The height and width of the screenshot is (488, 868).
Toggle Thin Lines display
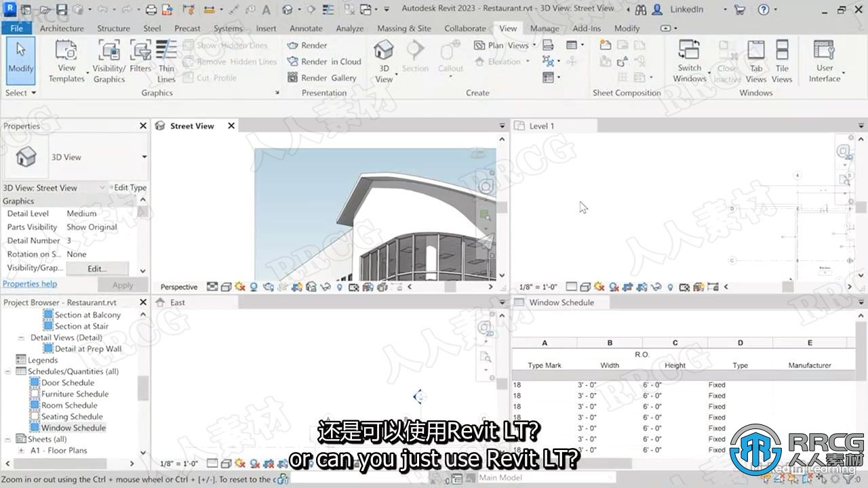pyautogui.click(x=166, y=61)
